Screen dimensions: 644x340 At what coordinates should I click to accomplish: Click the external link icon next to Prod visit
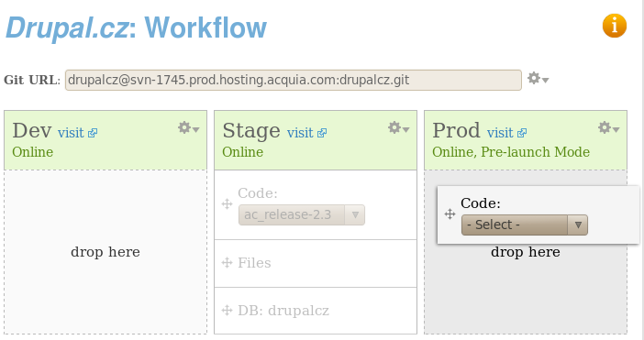522,133
